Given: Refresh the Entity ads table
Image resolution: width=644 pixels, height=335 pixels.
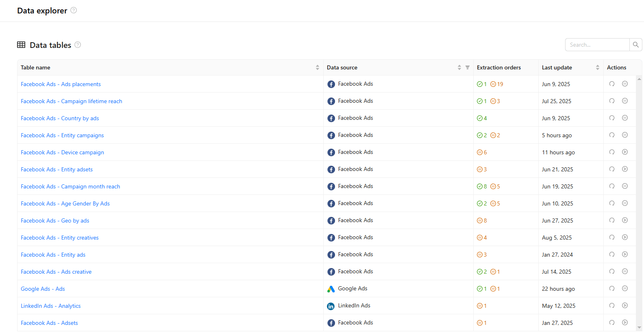Looking at the screenshot, I should tap(612, 254).
